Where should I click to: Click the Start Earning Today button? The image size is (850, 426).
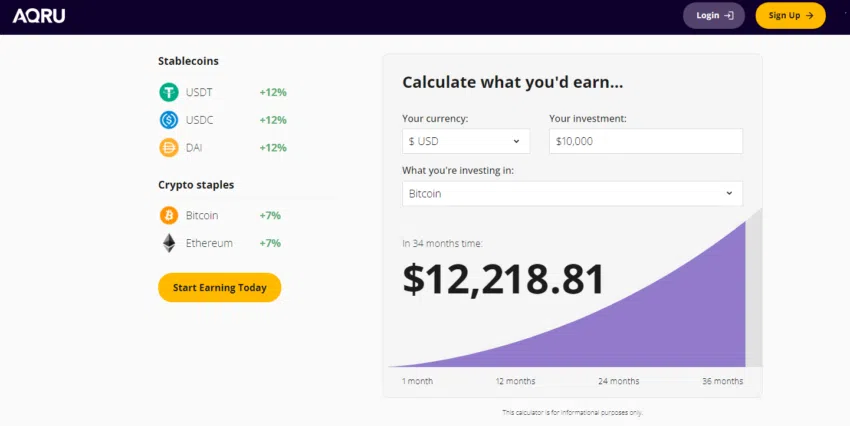click(220, 287)
